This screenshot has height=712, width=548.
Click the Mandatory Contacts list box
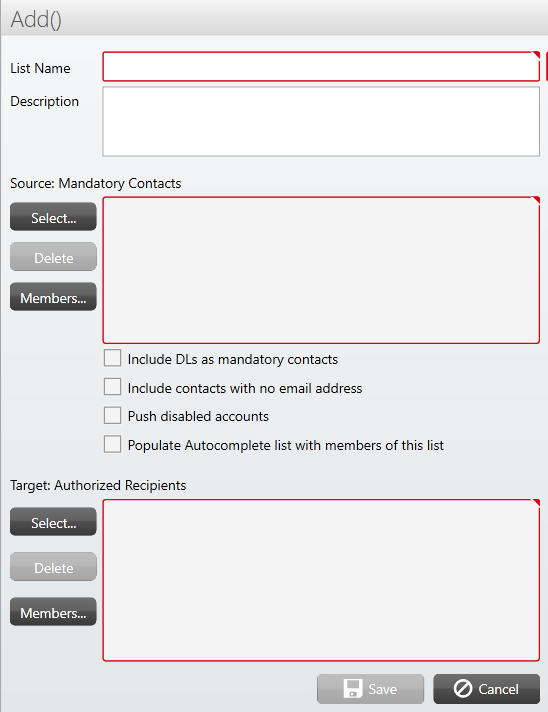(x=321, y=270)
